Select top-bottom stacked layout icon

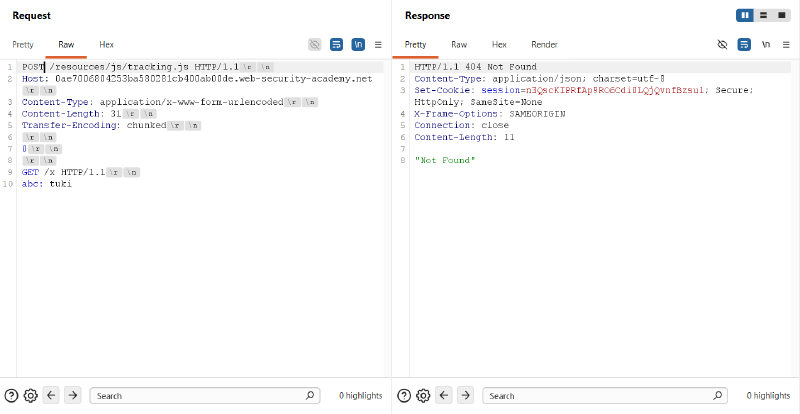coord(763,15)
